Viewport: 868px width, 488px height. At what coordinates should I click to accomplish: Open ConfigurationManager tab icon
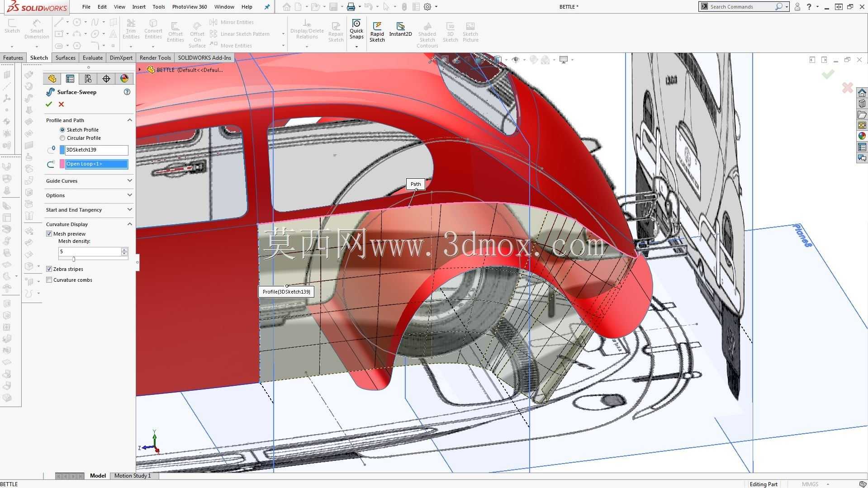88,79
